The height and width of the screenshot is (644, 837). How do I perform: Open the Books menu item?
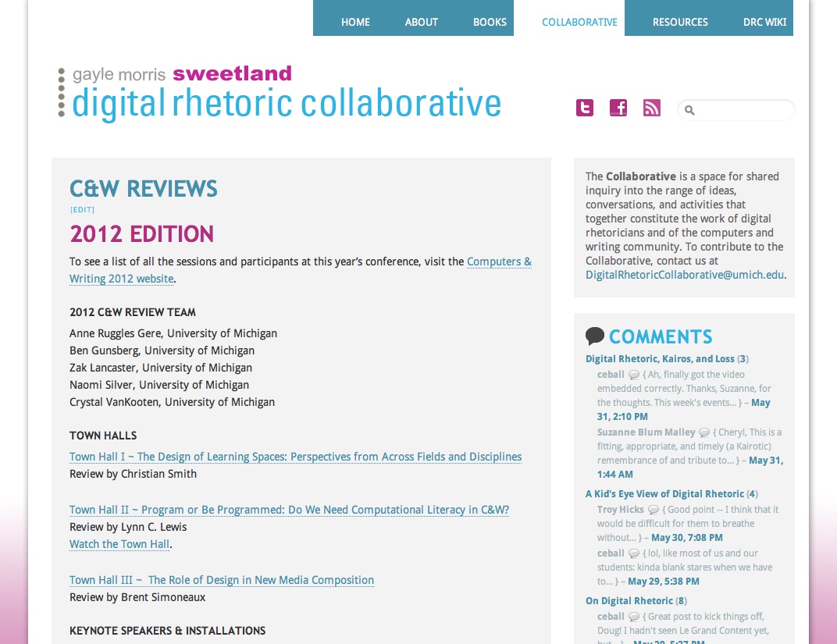490,22
